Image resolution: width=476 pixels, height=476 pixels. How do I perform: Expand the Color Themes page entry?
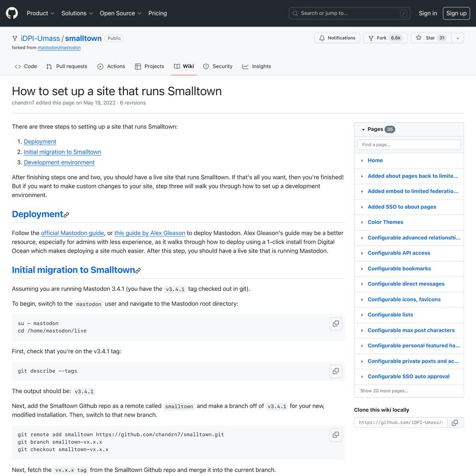(x=362, y=222)
